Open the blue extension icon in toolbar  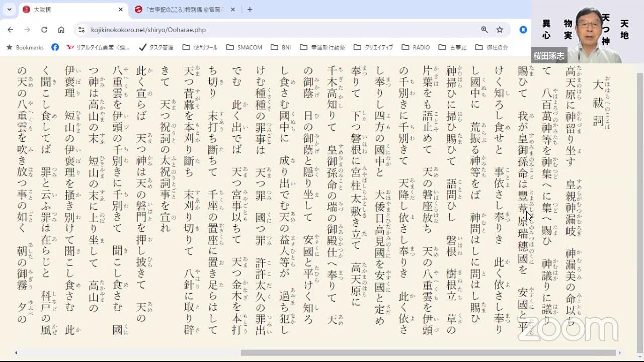523,30
